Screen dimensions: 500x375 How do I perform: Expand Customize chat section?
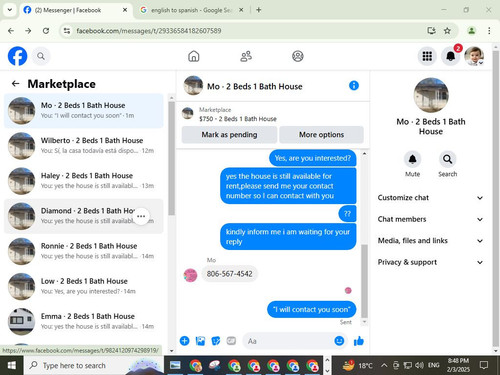point(430,198)
